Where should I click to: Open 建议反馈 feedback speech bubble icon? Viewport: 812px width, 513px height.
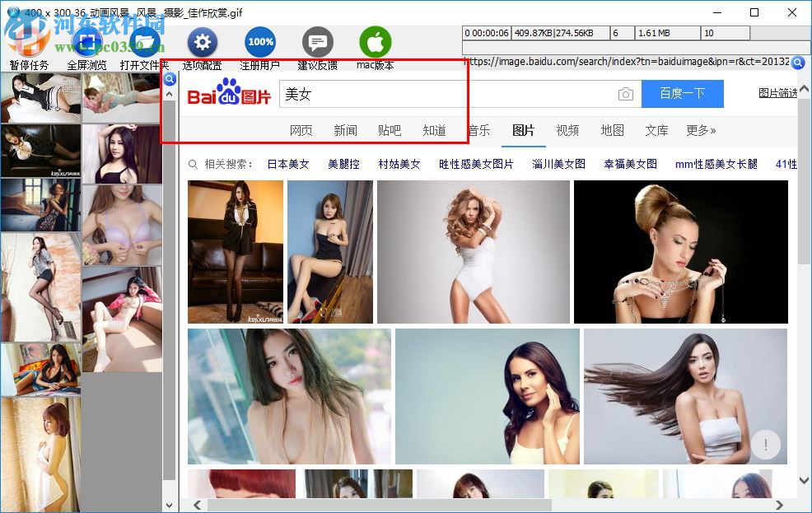pos(318,41)
